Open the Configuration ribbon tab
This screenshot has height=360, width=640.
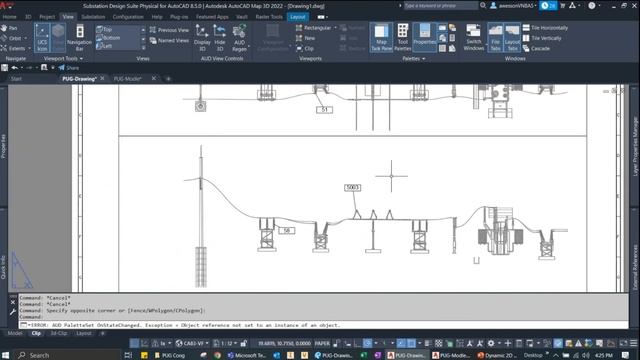128,17
